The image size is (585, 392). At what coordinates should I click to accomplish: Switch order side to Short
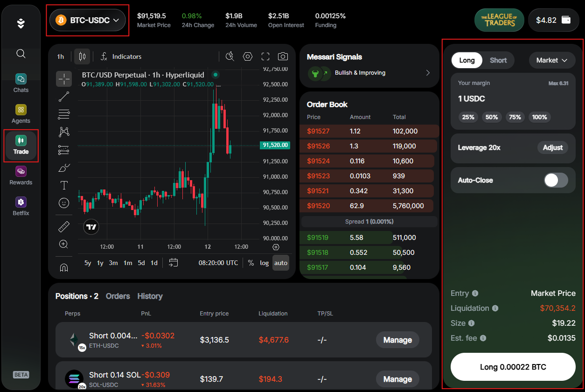[498, 60]
